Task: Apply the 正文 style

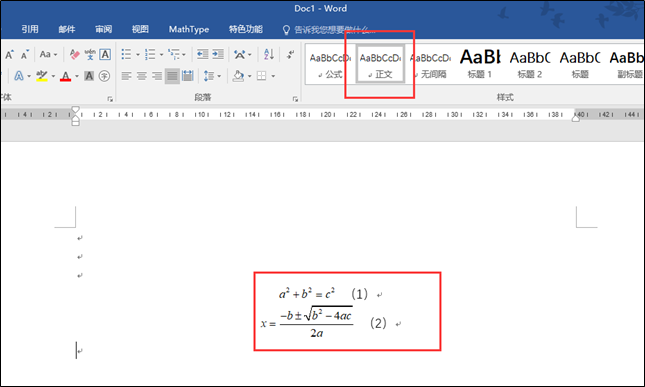Action: coord(380,65)
